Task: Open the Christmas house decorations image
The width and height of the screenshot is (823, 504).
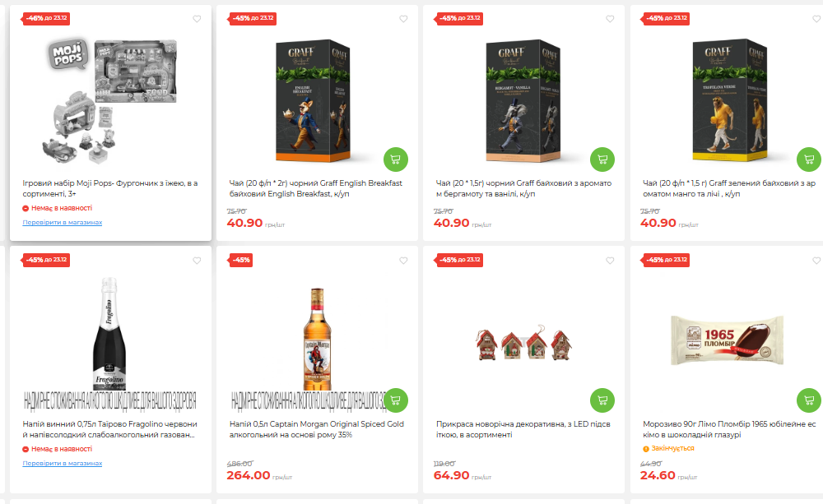Action: (523, 343)
